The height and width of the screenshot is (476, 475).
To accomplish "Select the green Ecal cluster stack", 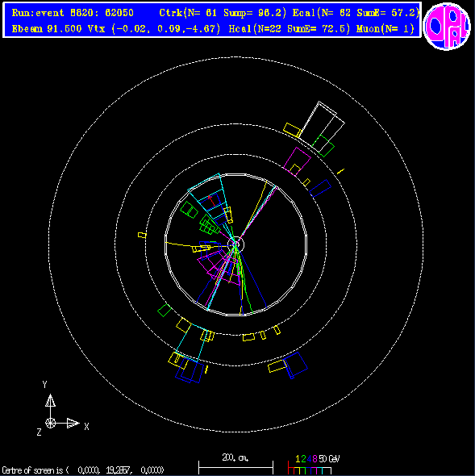I will (x=209, y=225).
